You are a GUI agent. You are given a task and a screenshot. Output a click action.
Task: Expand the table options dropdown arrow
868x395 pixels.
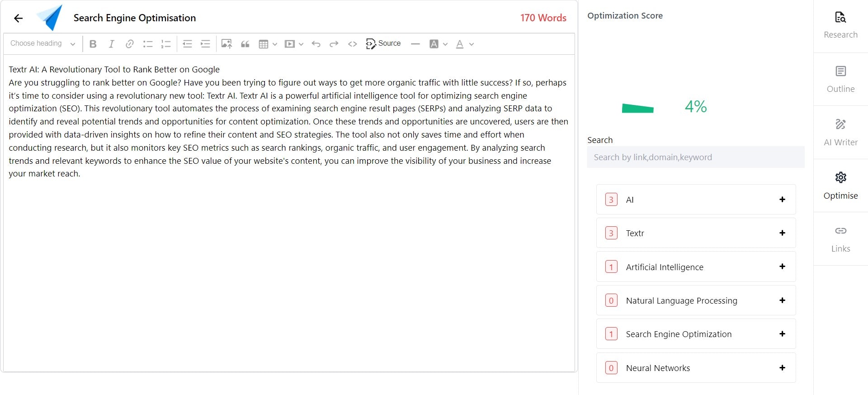click(275, 44)
